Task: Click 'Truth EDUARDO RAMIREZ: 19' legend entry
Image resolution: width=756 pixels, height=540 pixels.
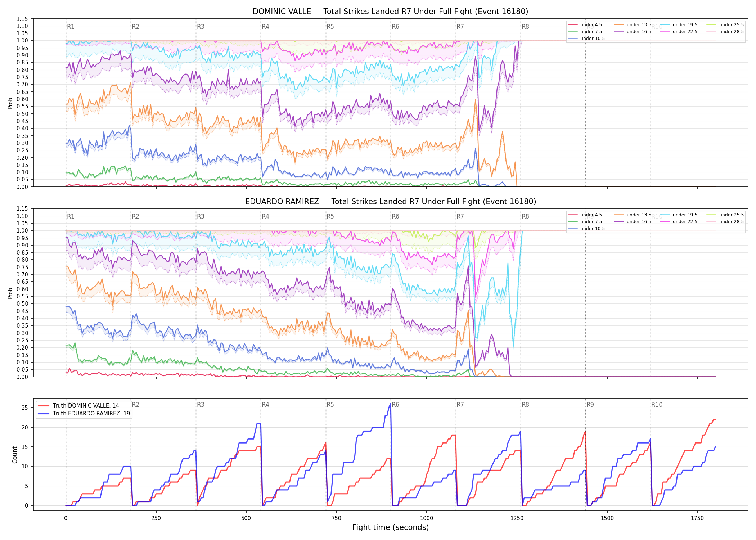Action: 84,414
